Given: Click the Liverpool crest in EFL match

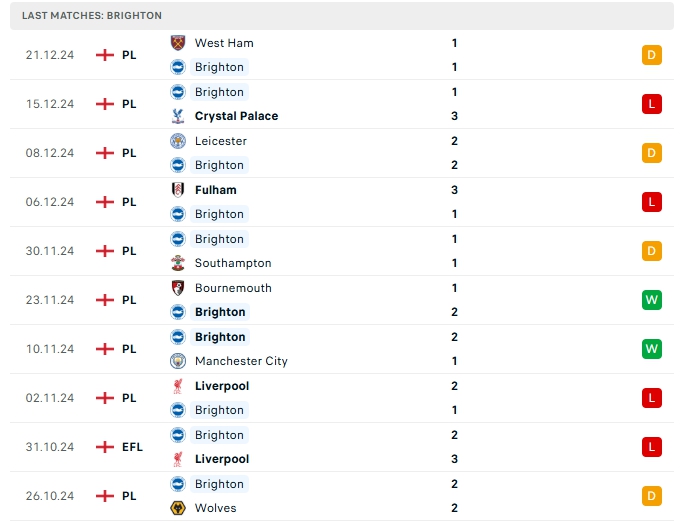Looking at the screenshot, I should click(x=178, y=459).
